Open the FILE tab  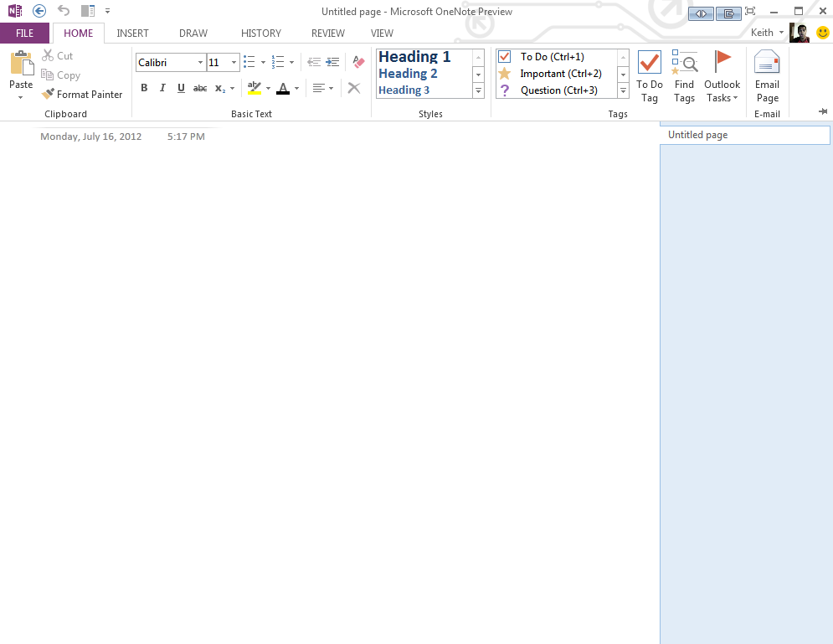pos(24,33)
